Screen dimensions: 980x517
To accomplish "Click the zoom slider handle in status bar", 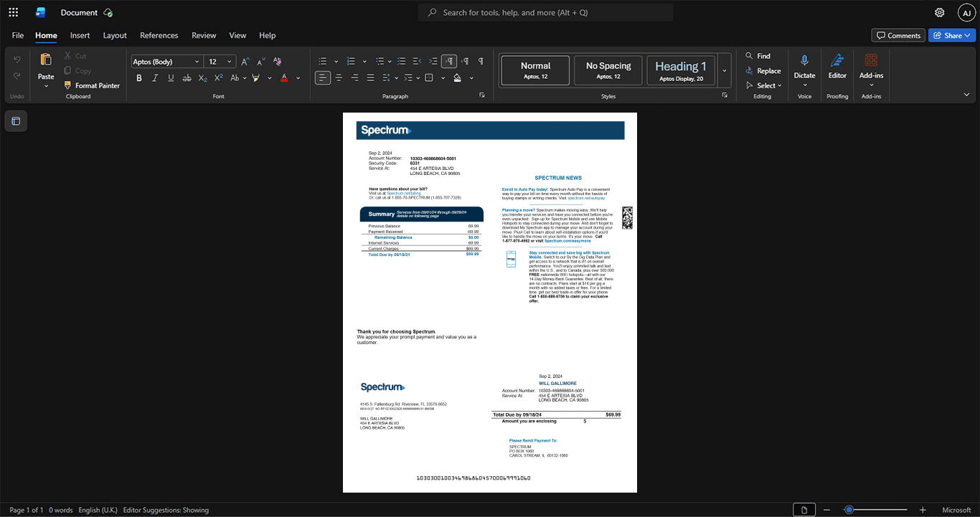I will pos(849,510).
